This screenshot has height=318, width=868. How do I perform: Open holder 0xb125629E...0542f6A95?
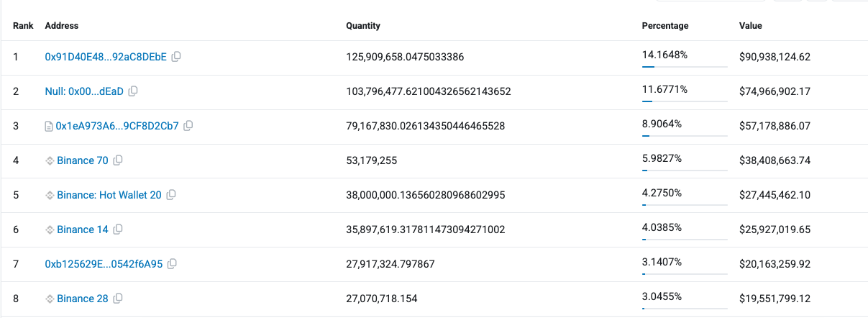(104, 264)
